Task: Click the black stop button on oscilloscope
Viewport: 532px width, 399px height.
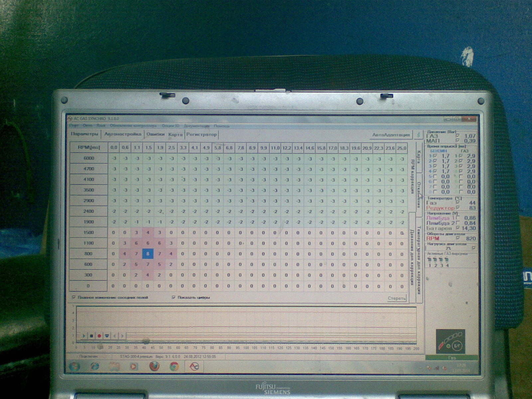Action: 91,336
